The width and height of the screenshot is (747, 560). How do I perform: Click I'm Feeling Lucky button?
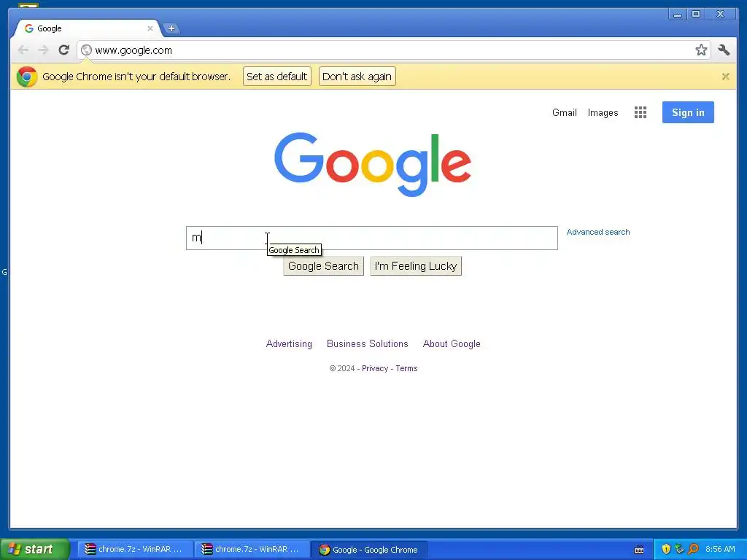point(415,265)
